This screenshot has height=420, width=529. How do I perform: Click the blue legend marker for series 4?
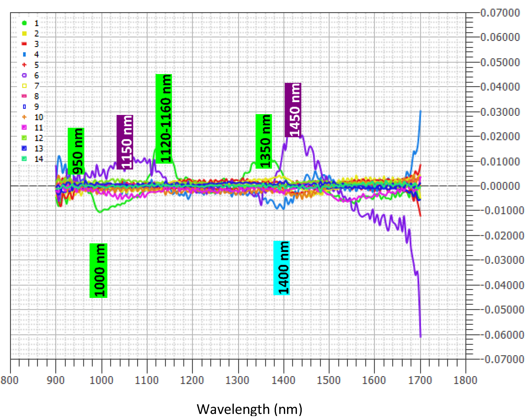[24, 55]
